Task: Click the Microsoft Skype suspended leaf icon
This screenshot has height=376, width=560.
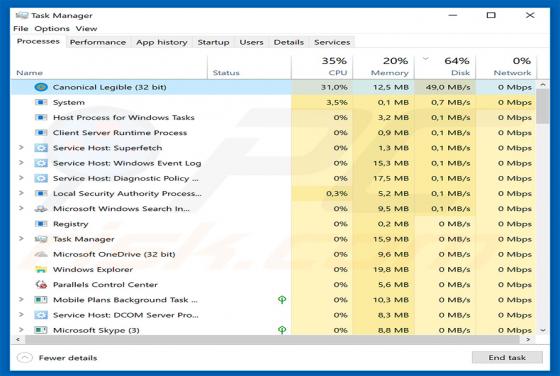Action: click(x=282, y=330)
